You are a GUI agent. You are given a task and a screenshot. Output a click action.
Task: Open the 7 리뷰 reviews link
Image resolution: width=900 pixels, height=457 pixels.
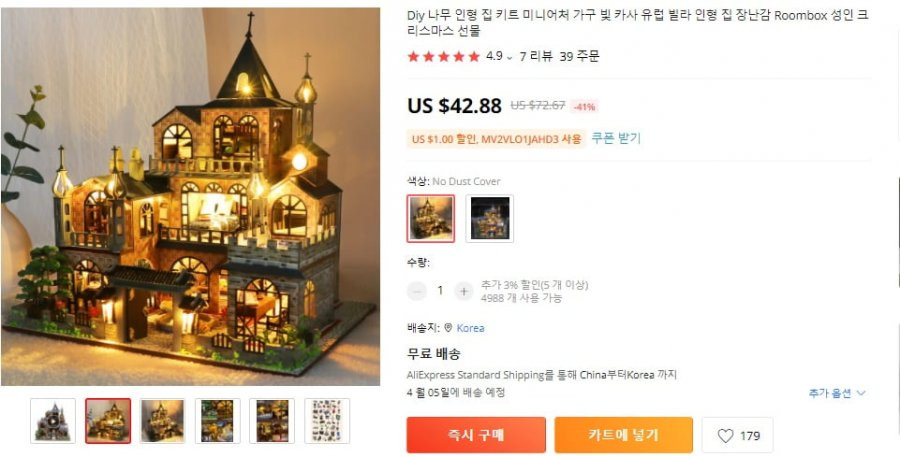click(536, 56)
